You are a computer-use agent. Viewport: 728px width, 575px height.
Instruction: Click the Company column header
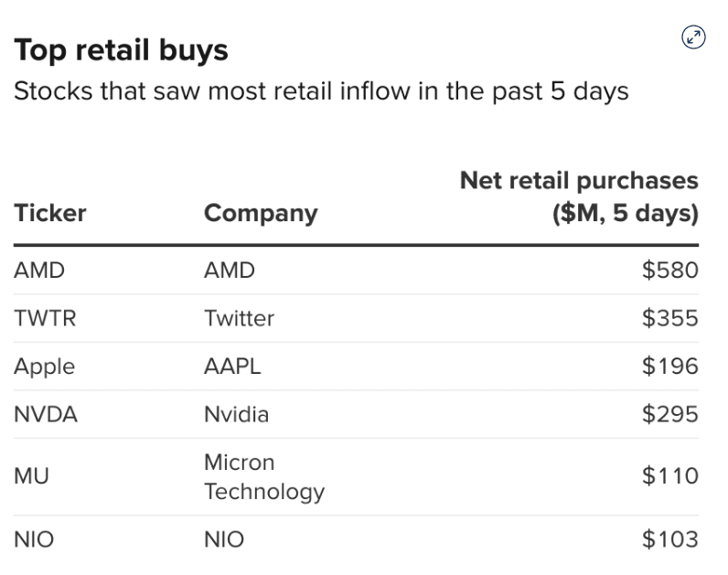tap(261, 213)
